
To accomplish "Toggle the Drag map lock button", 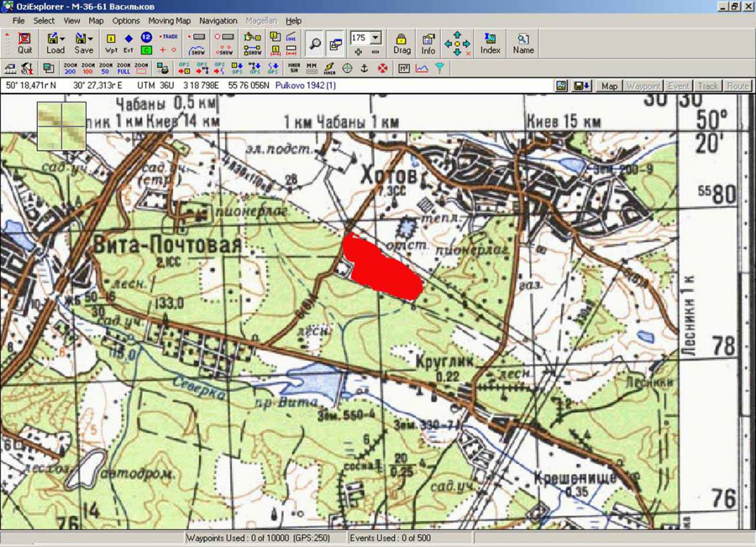I will (x=401, y=43).
